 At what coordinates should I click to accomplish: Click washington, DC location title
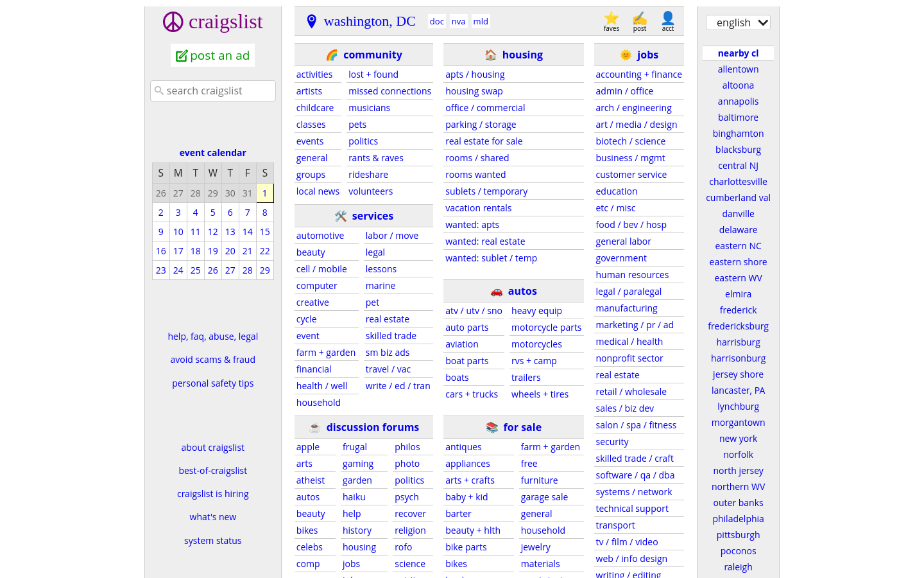pos(370,21)
